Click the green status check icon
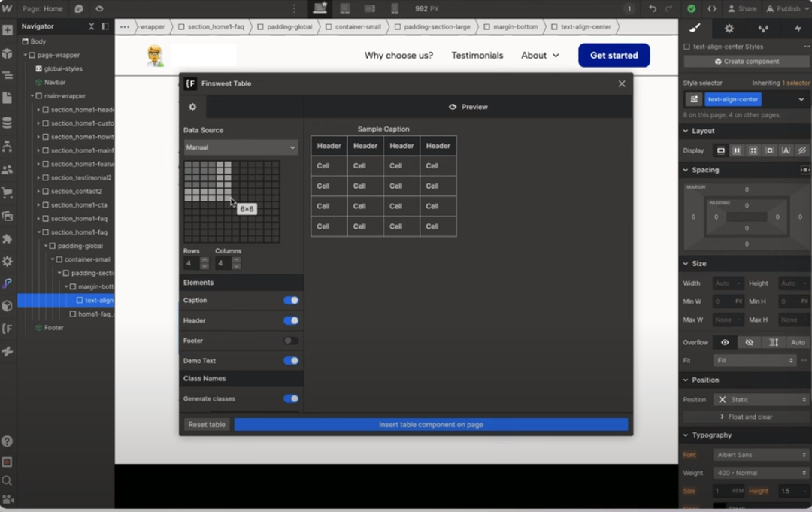The width and height of the screenshot is (812, 512). pyautogui.click(x=692, y=9)
